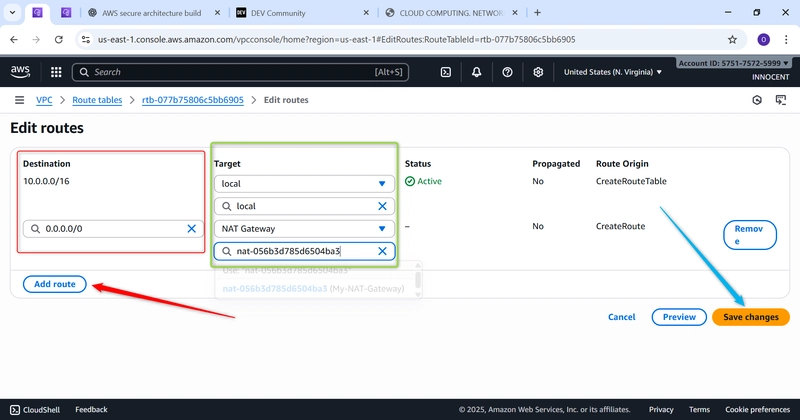The width and height of the screenshot is (800, 420).
Task: Open the notifications bell
Action: 476,72
